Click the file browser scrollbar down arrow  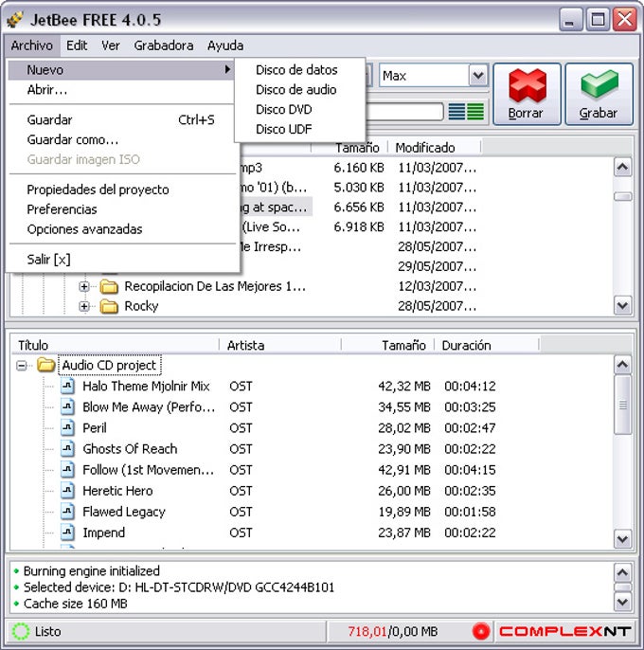[622, 306]
